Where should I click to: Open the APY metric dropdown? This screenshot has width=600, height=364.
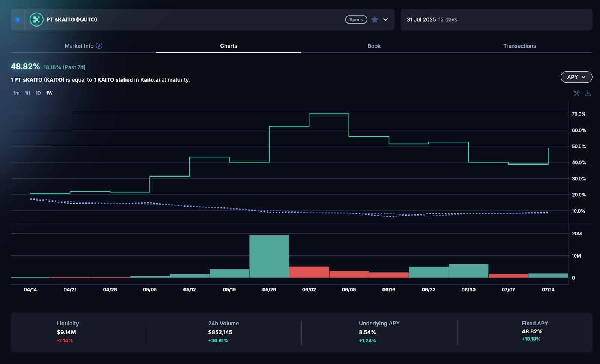click(576, 77)
